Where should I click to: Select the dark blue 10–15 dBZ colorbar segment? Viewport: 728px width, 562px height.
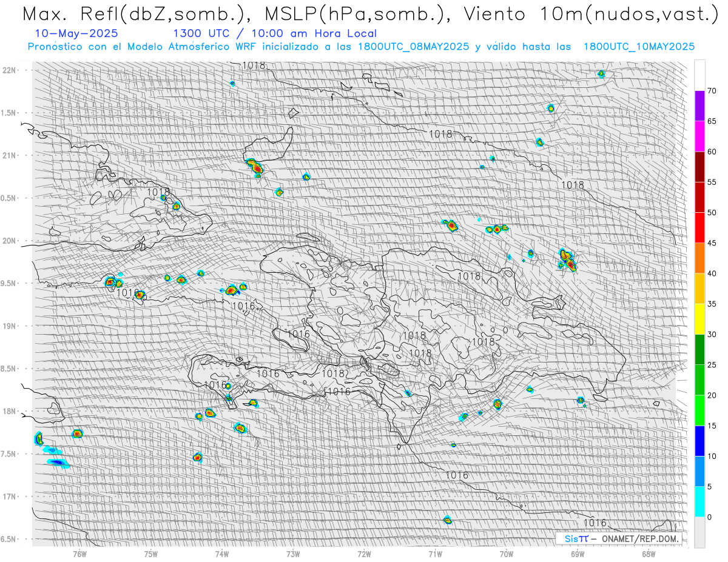coord(699,441)
